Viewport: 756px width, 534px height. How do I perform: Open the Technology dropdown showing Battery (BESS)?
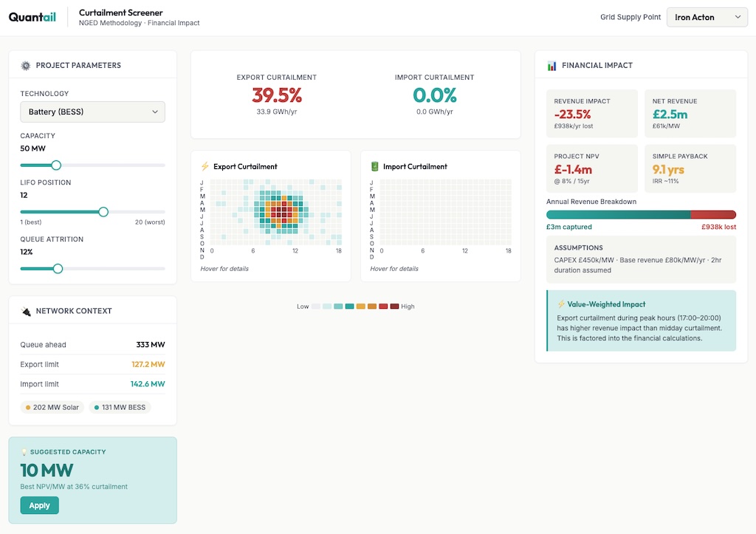click(x=92, y=112)
